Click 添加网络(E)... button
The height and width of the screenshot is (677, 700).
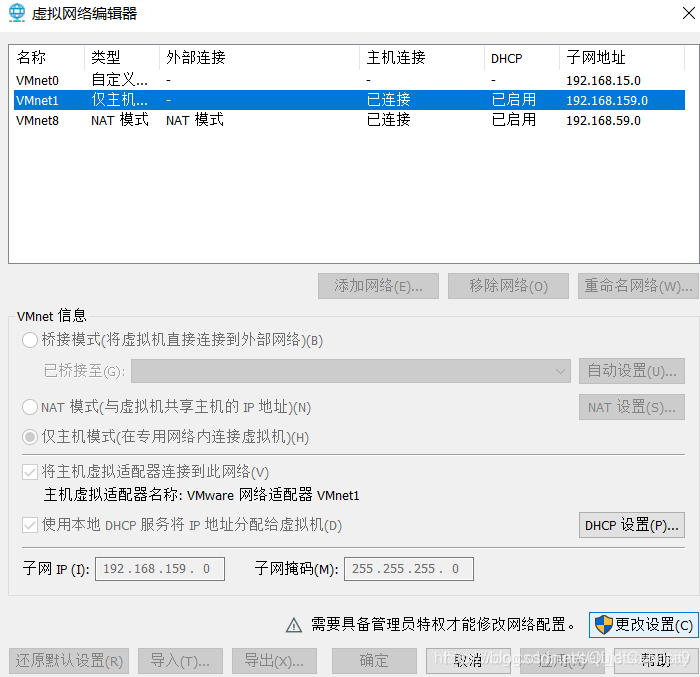(x=378, y=286)
